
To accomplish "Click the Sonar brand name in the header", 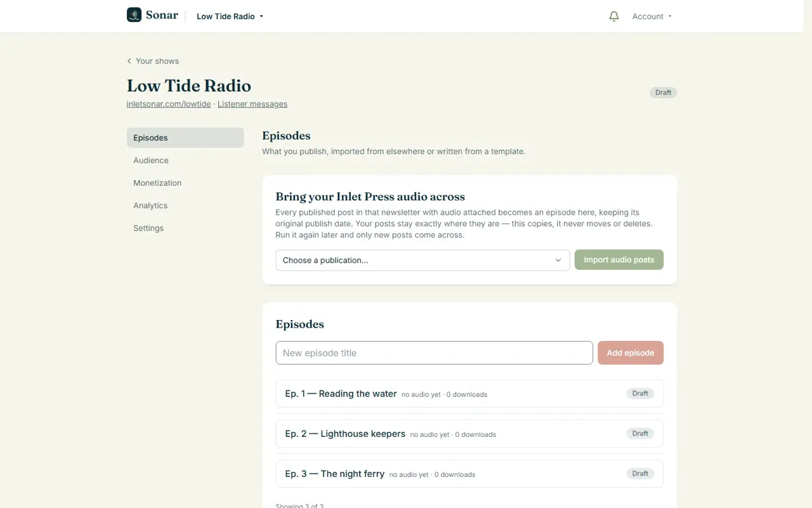I will tap(162, 15).
